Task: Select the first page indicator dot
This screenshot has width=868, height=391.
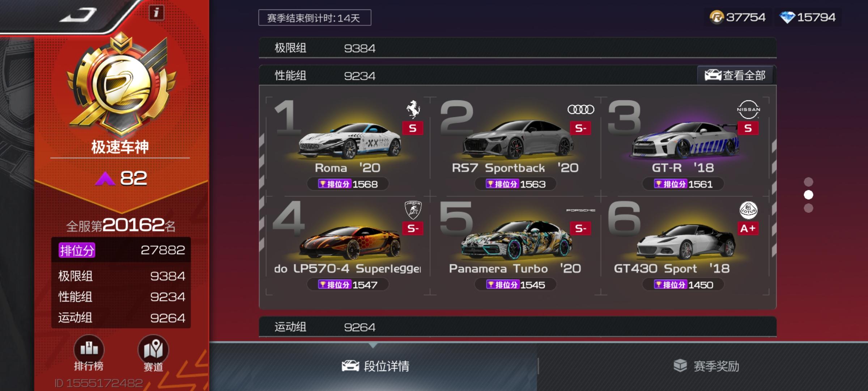Action: (x=808, y=182)
